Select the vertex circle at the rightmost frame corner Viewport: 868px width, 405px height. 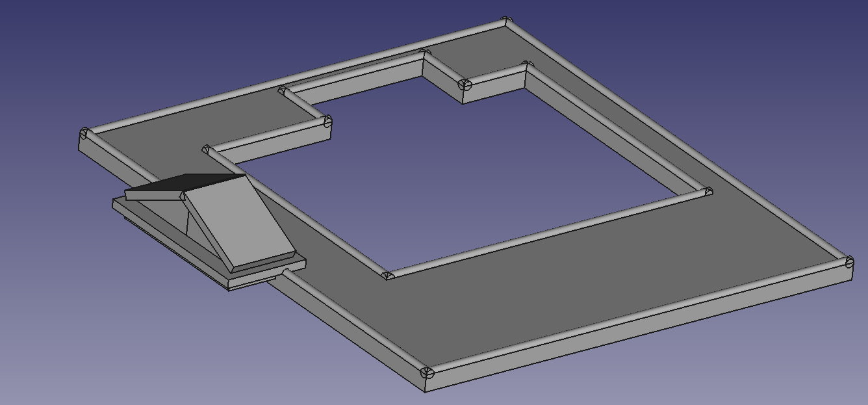(x=850, y=263)
